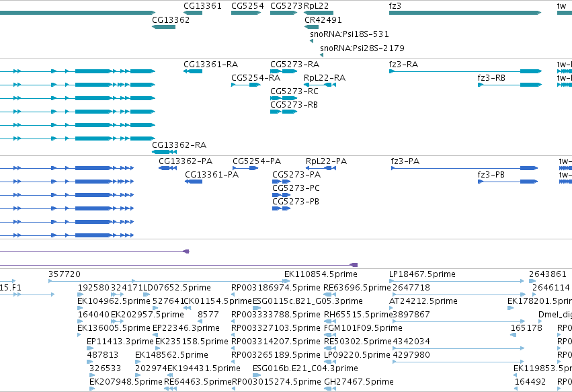Select RP003186974.5prime EST label
The height and width of the screenshot is (392, 572).
276,288
